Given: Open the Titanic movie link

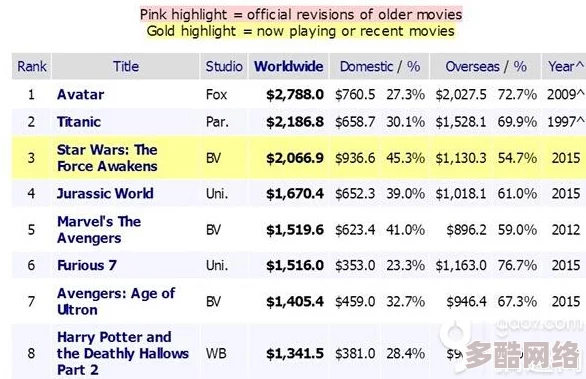Looking at the screenshot, I should tap(79, 122).
